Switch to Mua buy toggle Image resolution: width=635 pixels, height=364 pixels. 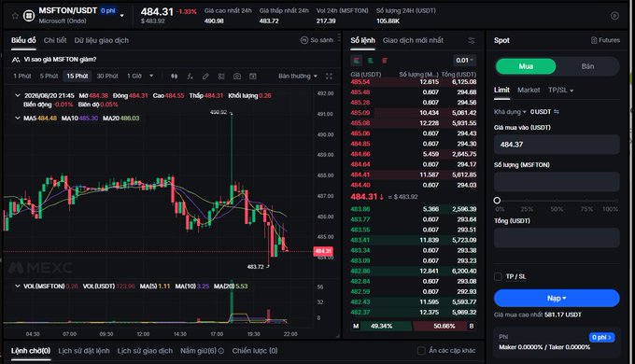tap(526, 66)
